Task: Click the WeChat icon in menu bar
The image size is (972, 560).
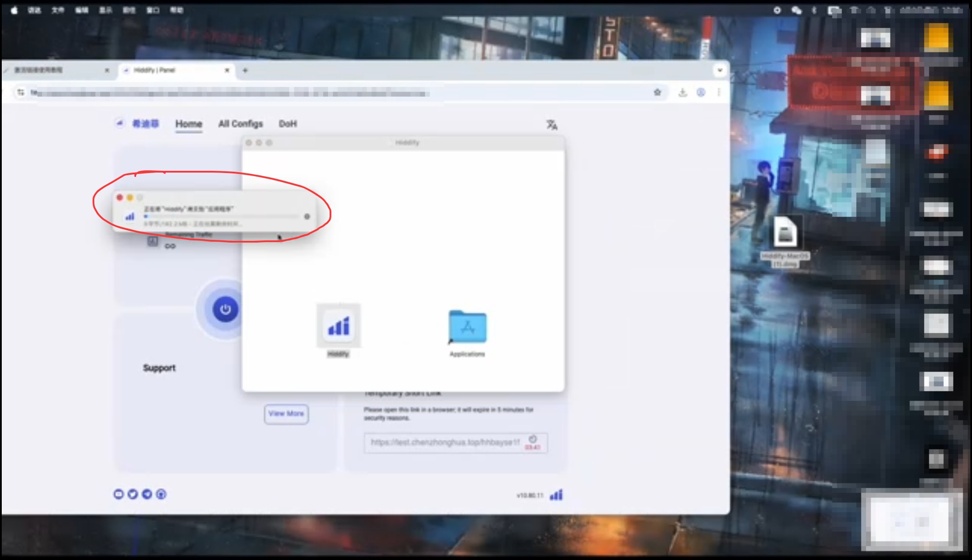Action: (796, 10)
